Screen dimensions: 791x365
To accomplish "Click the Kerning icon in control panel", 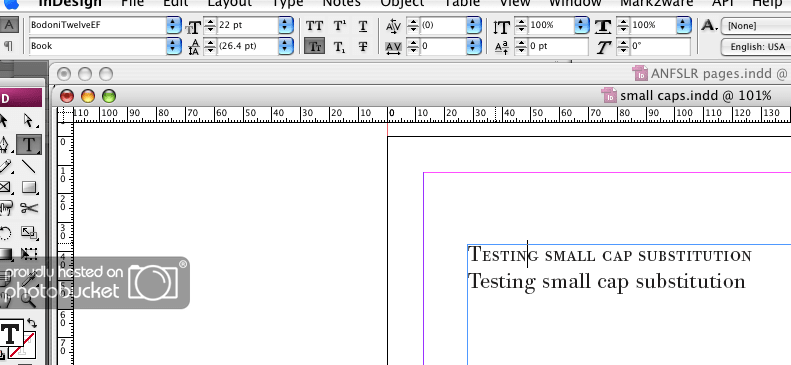I will pyautogui.click(x=393, y=26).
